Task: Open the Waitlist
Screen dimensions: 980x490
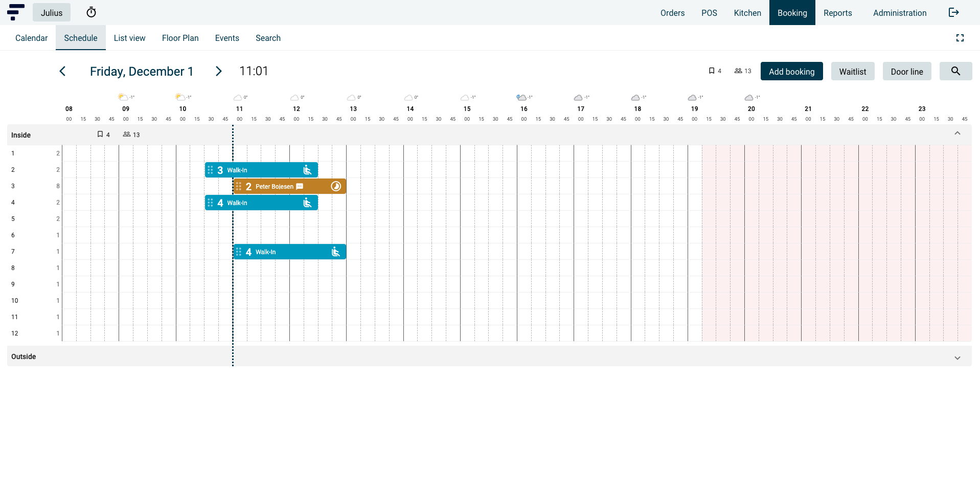Action: (x=852, y=72)
